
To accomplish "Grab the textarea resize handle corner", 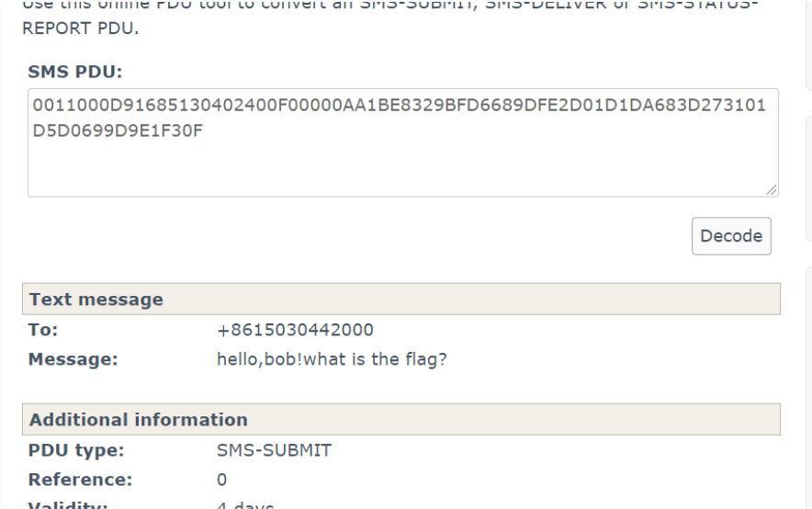I will [x=772, y=190].
